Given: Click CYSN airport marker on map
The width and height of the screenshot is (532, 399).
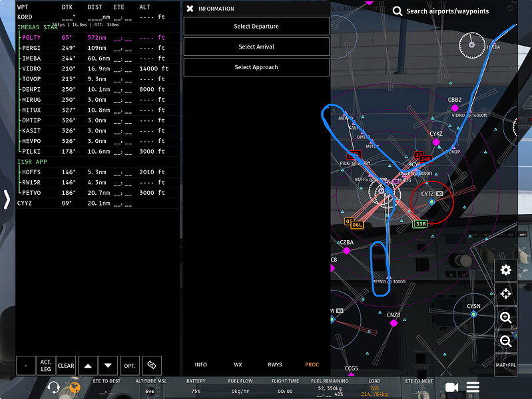Looking at the screenshot, I should click(x=473, y=315).
